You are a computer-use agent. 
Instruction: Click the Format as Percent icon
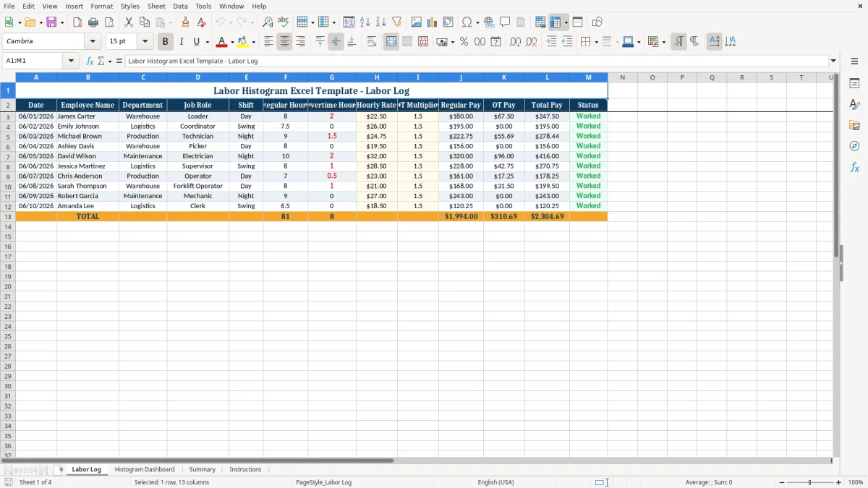[464, 42]
